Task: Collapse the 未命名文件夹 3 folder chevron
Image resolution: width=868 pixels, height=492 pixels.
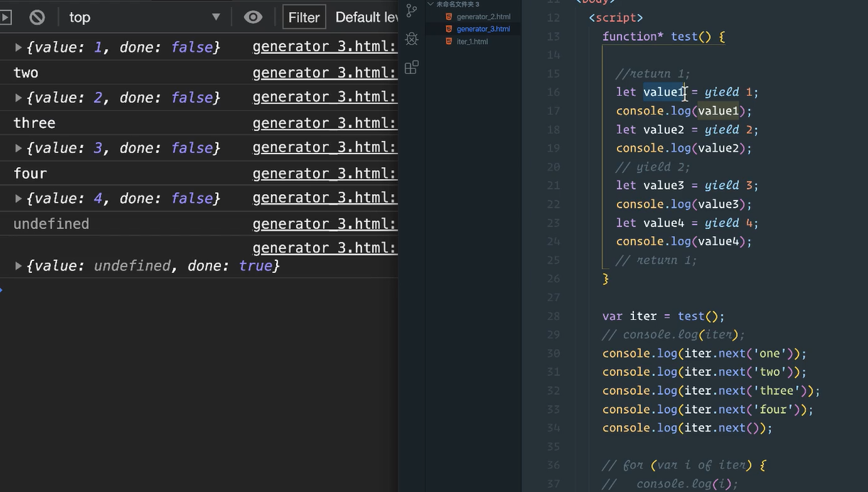Action: tap(430, 4)
